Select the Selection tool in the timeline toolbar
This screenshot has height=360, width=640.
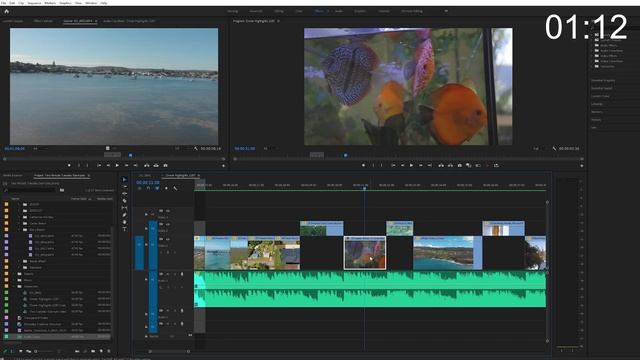coord(124,180)
